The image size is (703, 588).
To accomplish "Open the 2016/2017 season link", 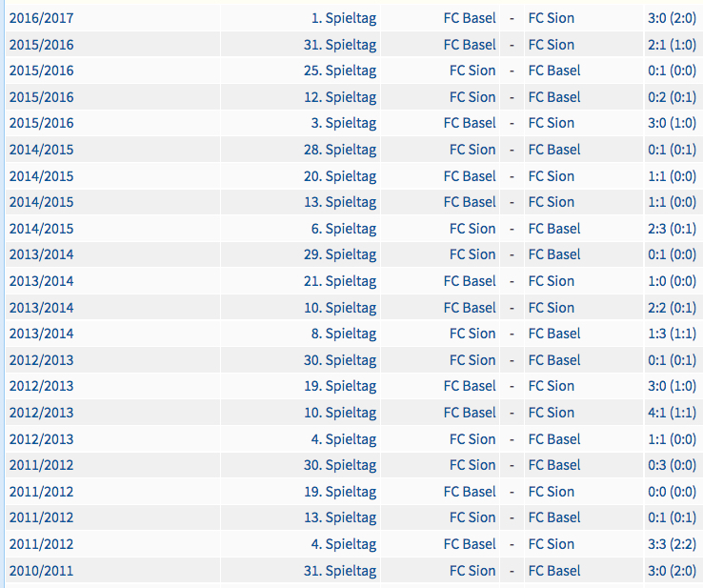I will (41, 18).
